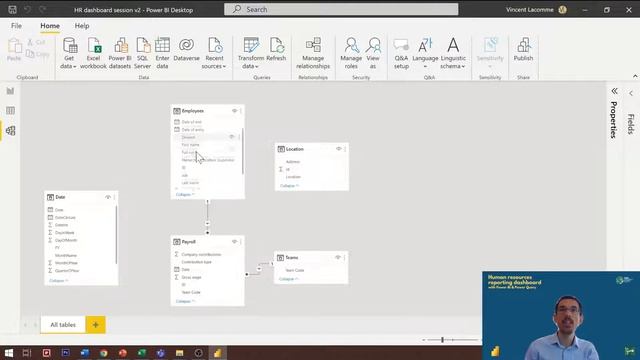This screenshot has width=640, height=360.
Task: Expand the Fields pane
Action: click(631, 93)
